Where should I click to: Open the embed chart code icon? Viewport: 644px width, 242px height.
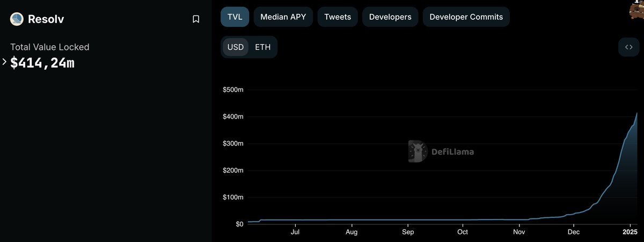pyautogui.click(x=628, y=47)
